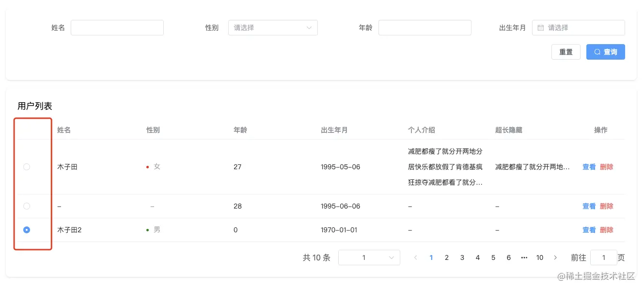Select the radio button for age 28 row
644x290 pixels.
point(27,206)
